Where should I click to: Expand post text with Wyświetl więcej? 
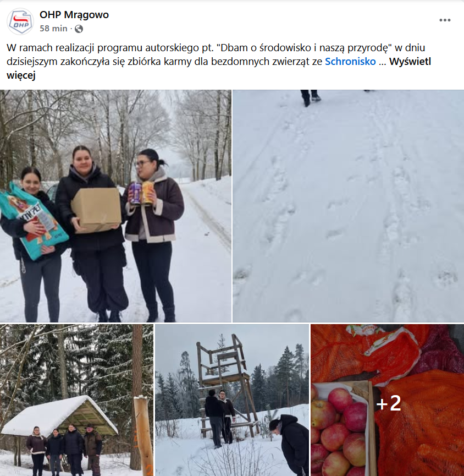(x=219, y=68)
